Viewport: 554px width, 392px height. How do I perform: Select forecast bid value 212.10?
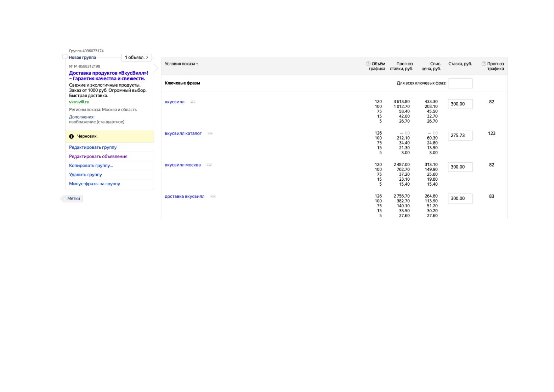(x=403, y=138)
